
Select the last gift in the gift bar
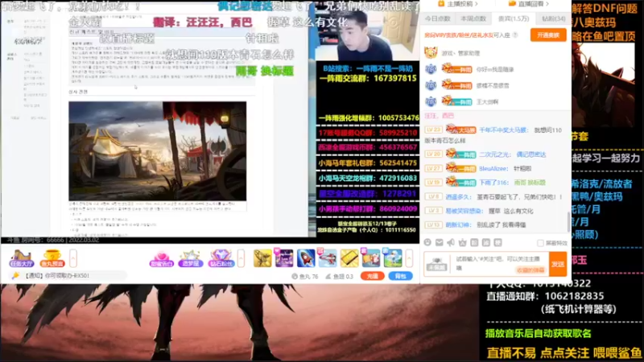[x=393, y=258]
